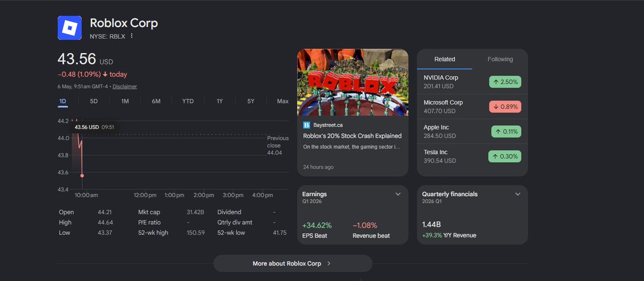Click the Tesla Inc 0.30% change badge
This screenshot has height=281, width=644.
click(x=505, y=156)
